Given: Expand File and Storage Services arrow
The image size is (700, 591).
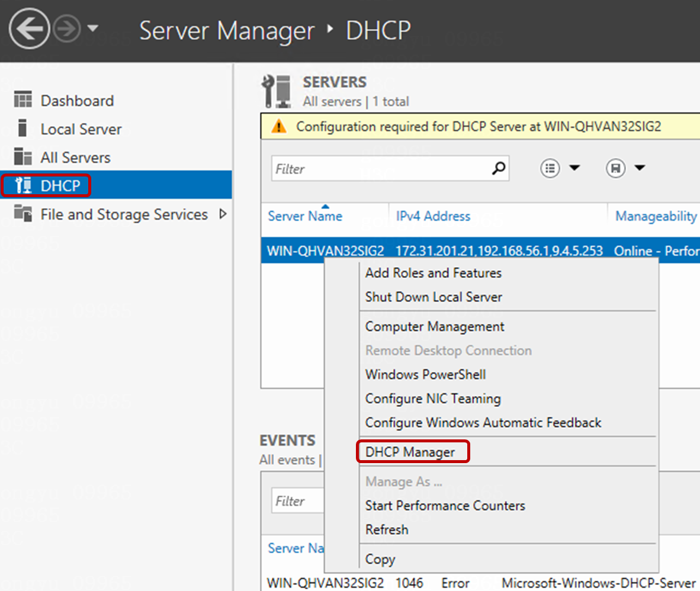Looking at the screenshot, I should 223,214.
